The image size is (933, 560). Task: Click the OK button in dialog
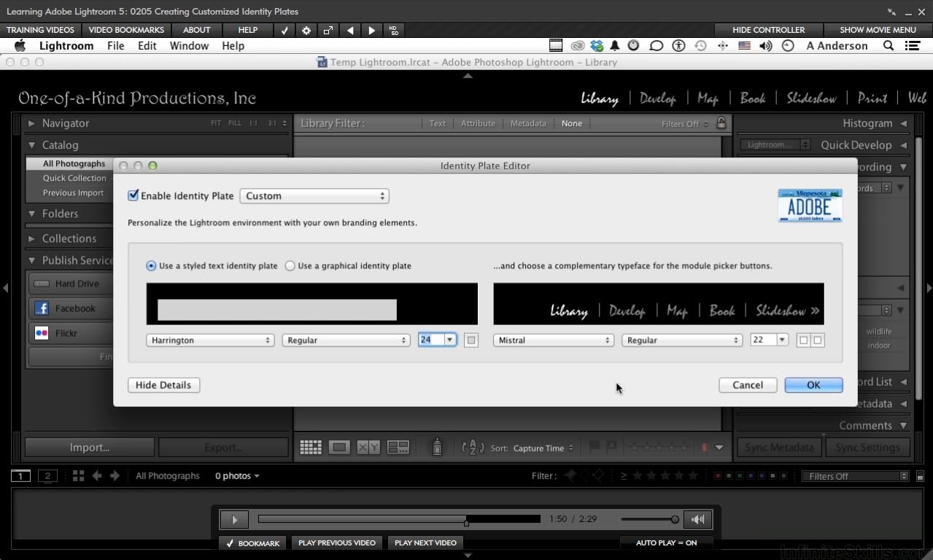pos(813,385)
